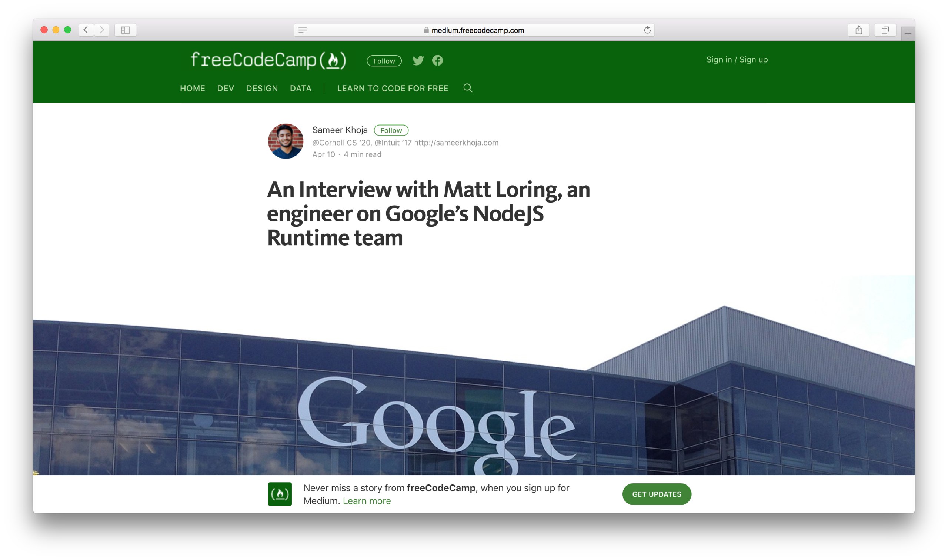Open the search magnifier icon
The height and width of the screenshot is (560, 948).
[x=468, y=88]
